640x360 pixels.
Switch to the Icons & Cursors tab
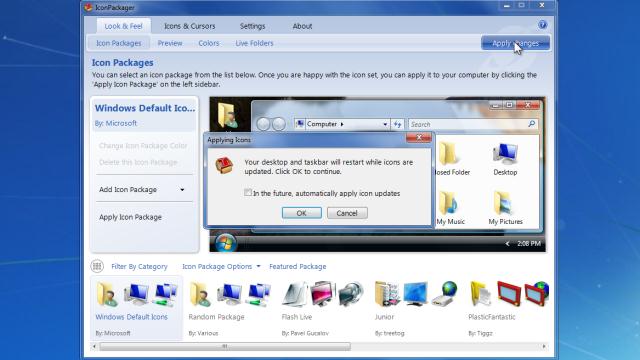pyautogui.click(x=189, y=26)
